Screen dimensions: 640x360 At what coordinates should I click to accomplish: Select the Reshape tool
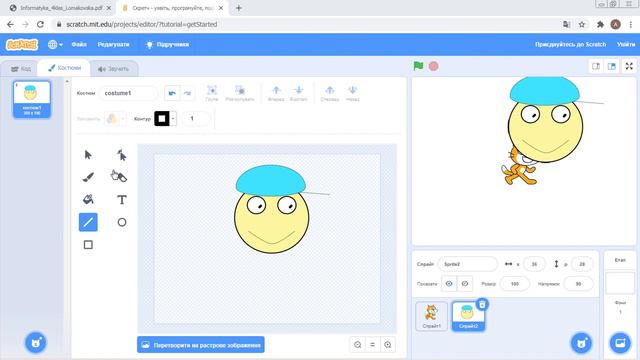[122, 155]
